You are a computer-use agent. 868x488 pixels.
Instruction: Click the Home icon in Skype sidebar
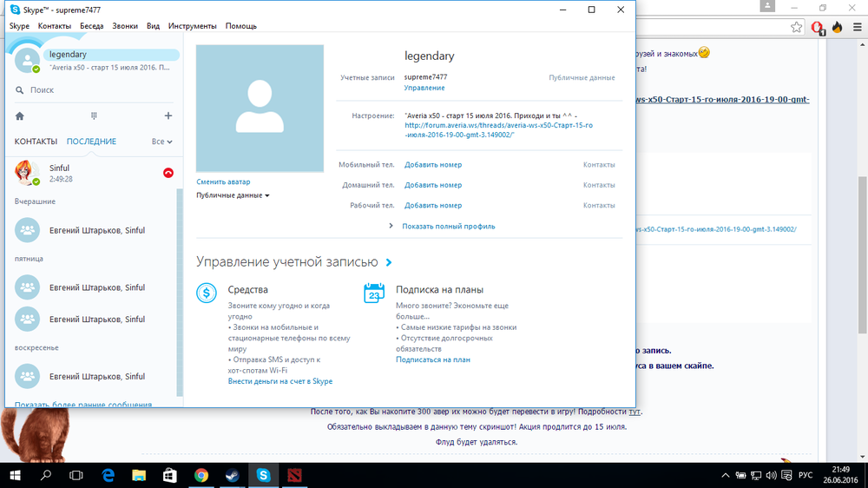[20, 115]
